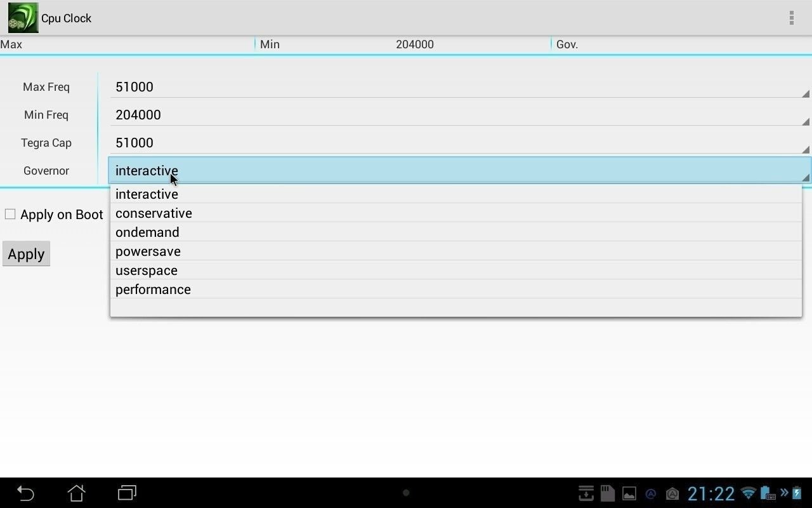
Task: Pick performance governor option
Action: tap(456, 289)
